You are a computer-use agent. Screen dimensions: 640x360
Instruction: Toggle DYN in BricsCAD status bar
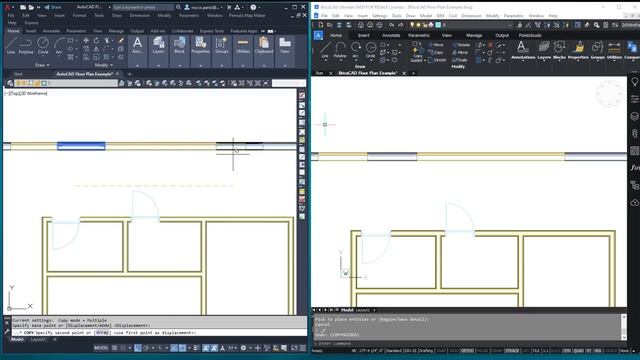(x=567, y=351)
